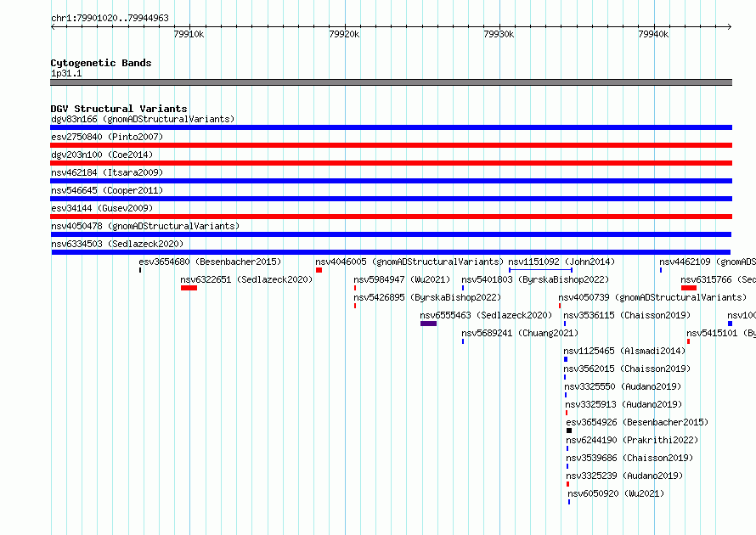The height and width of the screenshot is (535, 756).
Task: Select the blue bar under dgv83n166
Action: (x=391, y=127)
